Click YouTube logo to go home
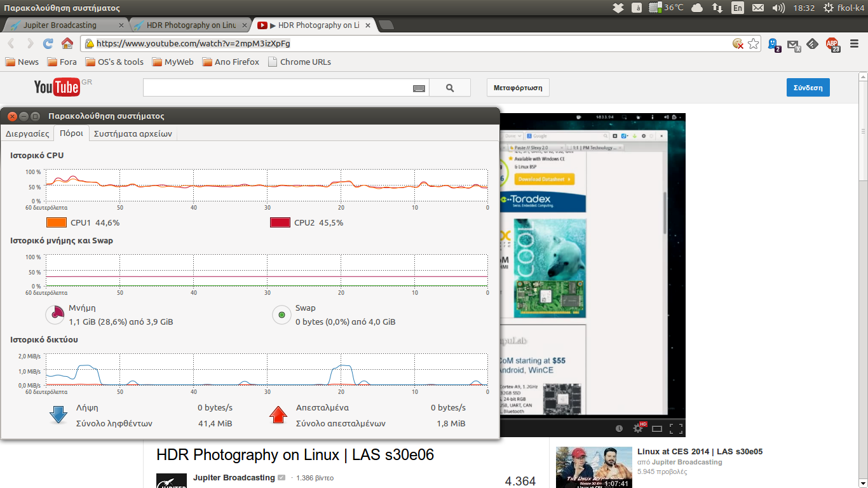The image size is (868, 488). [57, 87]
